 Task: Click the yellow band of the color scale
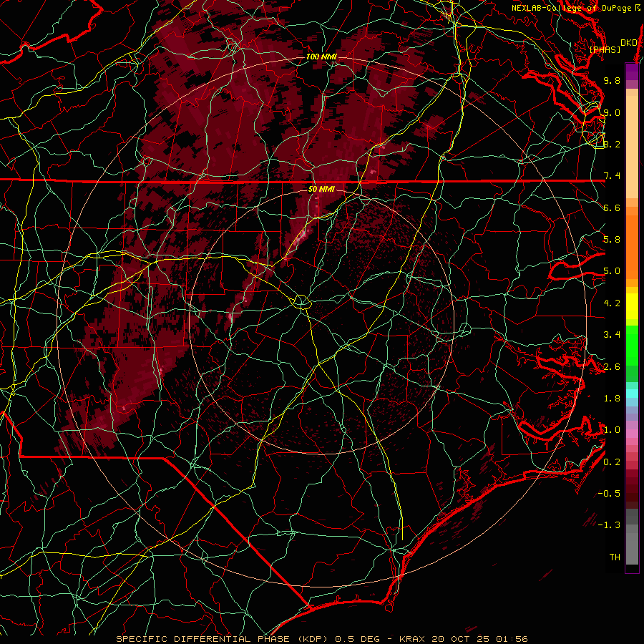(632, 306)
